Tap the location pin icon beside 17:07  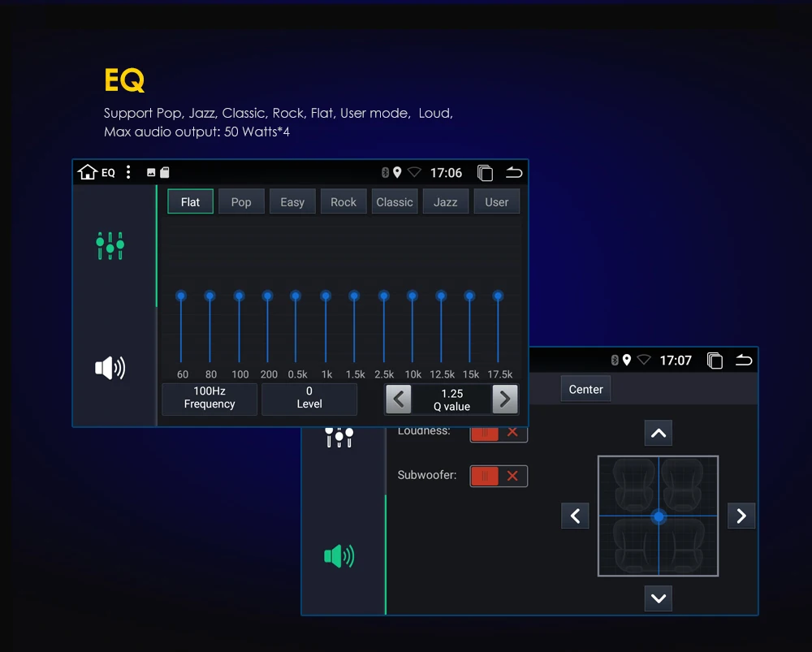[x=627, y=360]
